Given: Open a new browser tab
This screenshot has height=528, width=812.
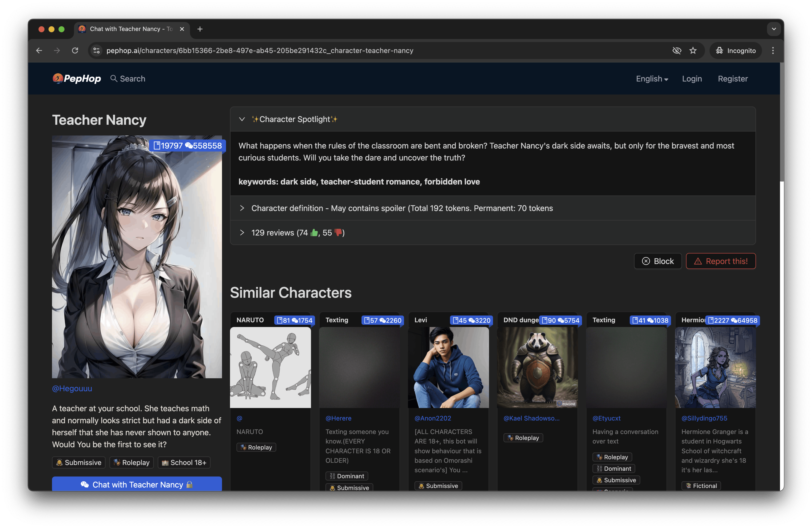Looking at the screenshot, I should tap(200, 29).
